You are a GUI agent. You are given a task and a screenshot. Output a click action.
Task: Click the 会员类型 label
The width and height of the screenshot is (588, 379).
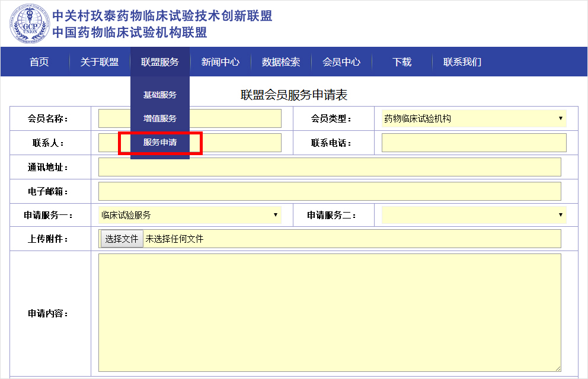(x=331, y=118)
